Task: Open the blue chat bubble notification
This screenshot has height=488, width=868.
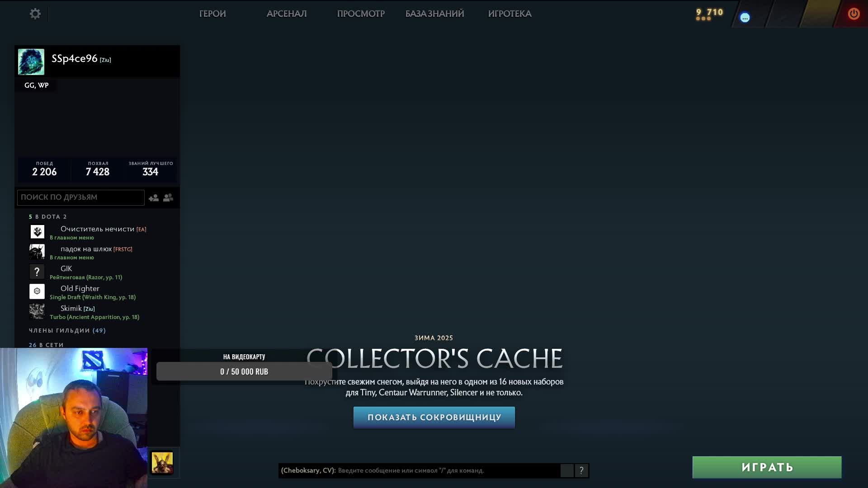Action: point(745,18)
